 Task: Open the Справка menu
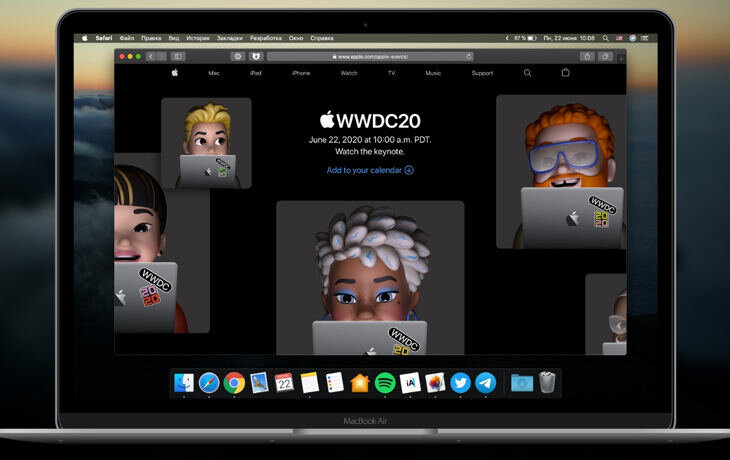pyautogui.click(x=322, y=38)
